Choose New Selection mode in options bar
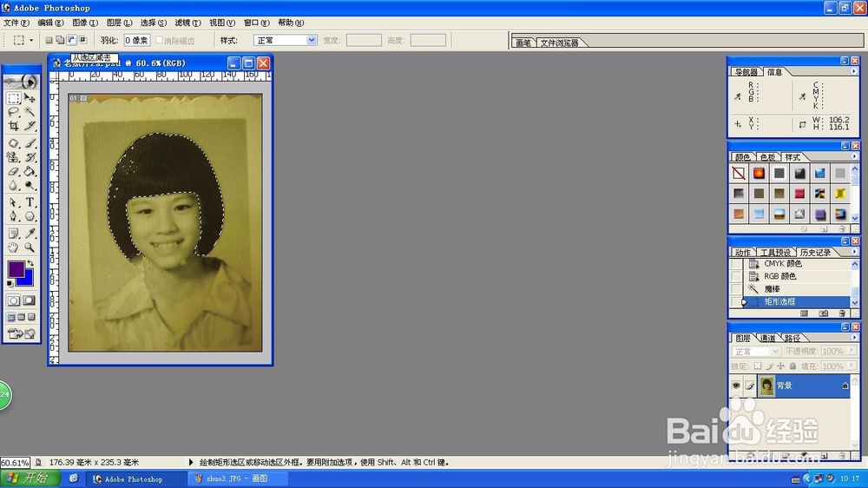Screen dimensions: 868x488 pyautogui.click(x=49, y=40)
